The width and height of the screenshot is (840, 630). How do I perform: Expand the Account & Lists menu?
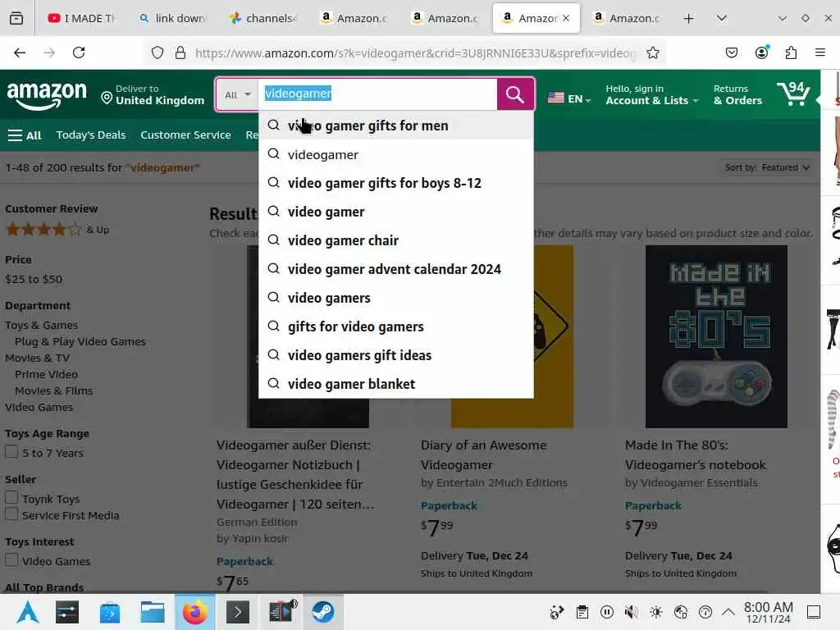tap(652, 95)
